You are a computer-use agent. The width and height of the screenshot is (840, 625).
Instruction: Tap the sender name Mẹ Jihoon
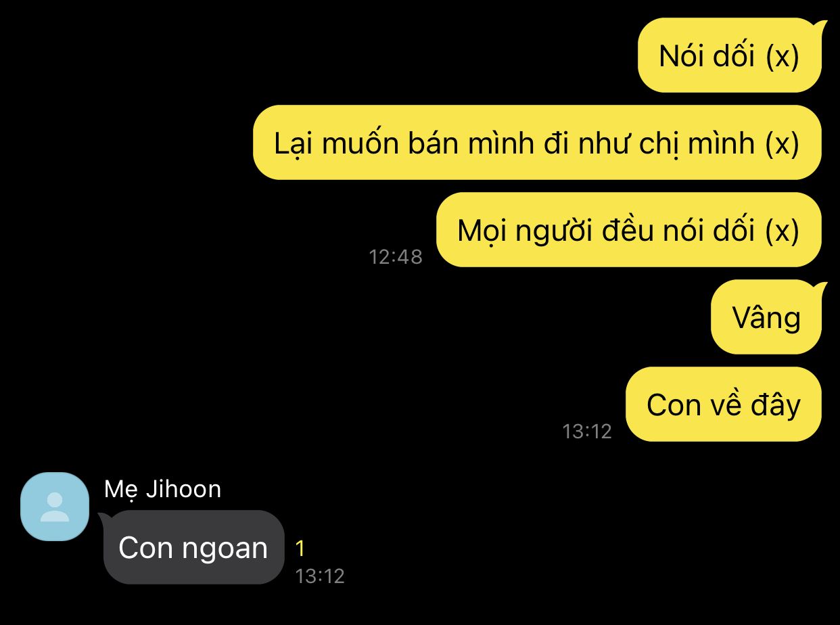coord(163,489)
